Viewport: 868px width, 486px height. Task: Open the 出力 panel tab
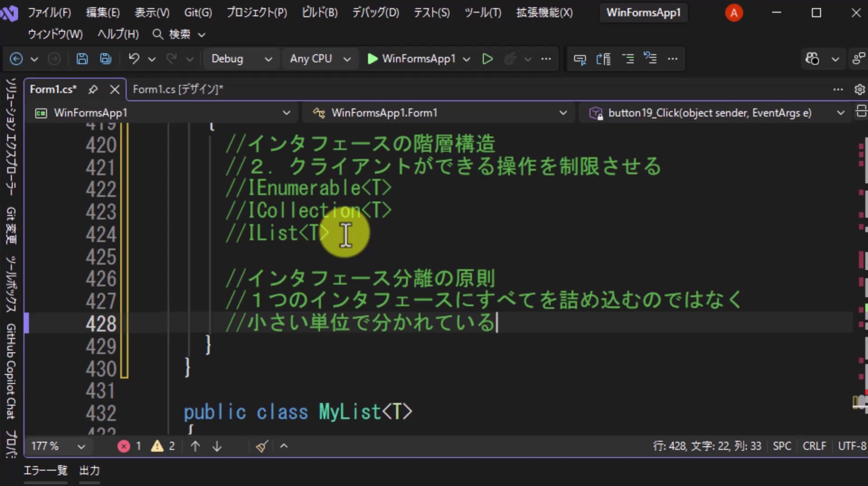tap(90, 471)
